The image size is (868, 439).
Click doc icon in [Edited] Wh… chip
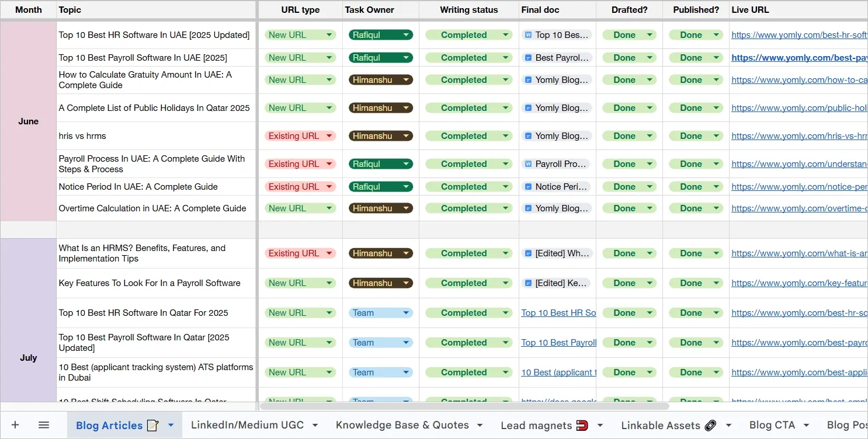[528, 253]
